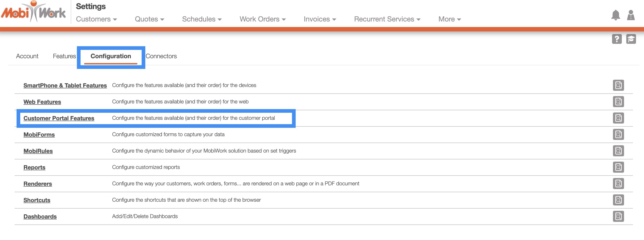Screen dimensions: 644x240
Task: Open the Recurrent Services dropdown
Action: click(x=387, y=19)
